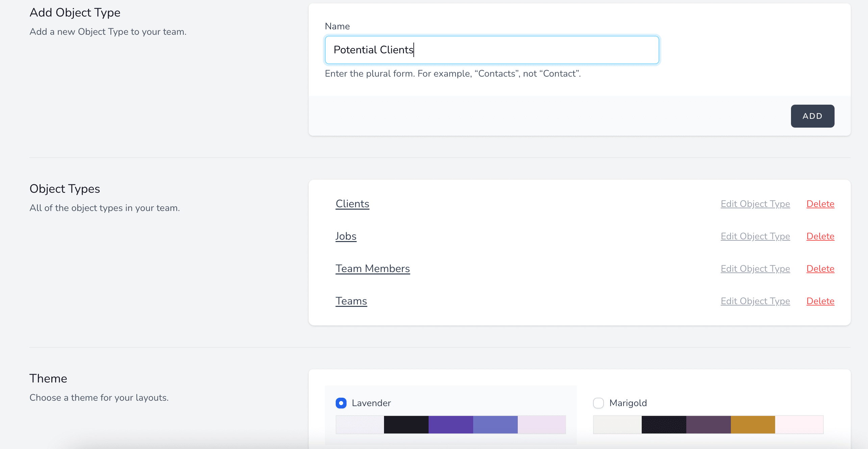The height and width of the screenshot is (449, 868).
Task: Click the ADD button
Action: pyautogui.click(x=812, y=116)
